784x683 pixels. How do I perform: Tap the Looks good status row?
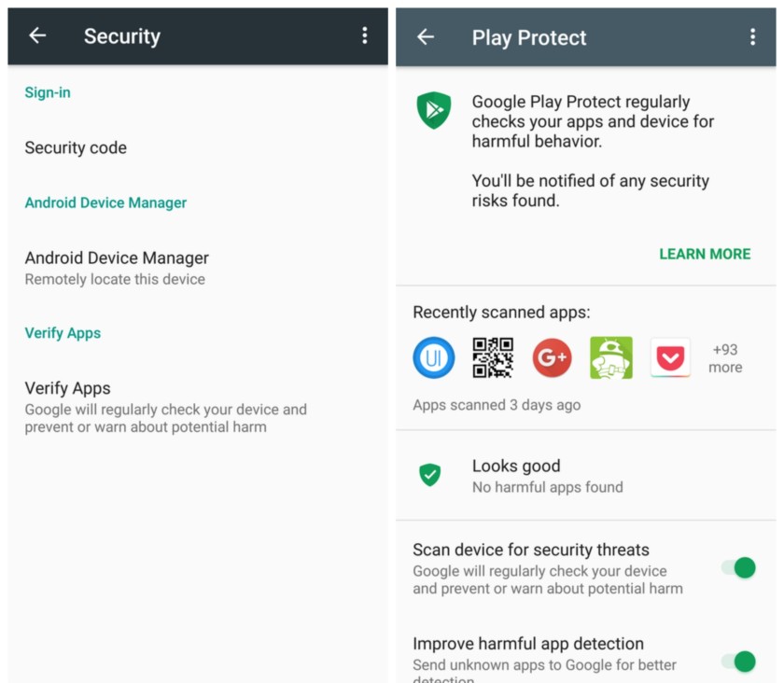click(x=586, y=475)
